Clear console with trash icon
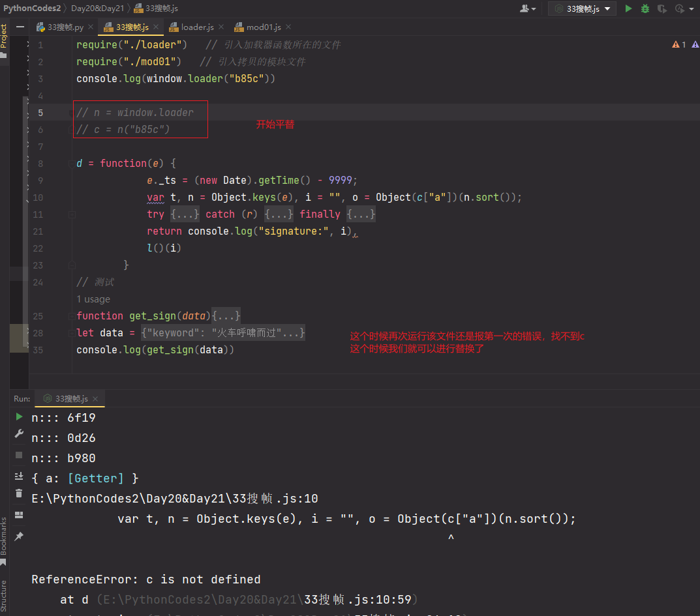Screen dimensions: 700x616 click(x=19, y=493)
